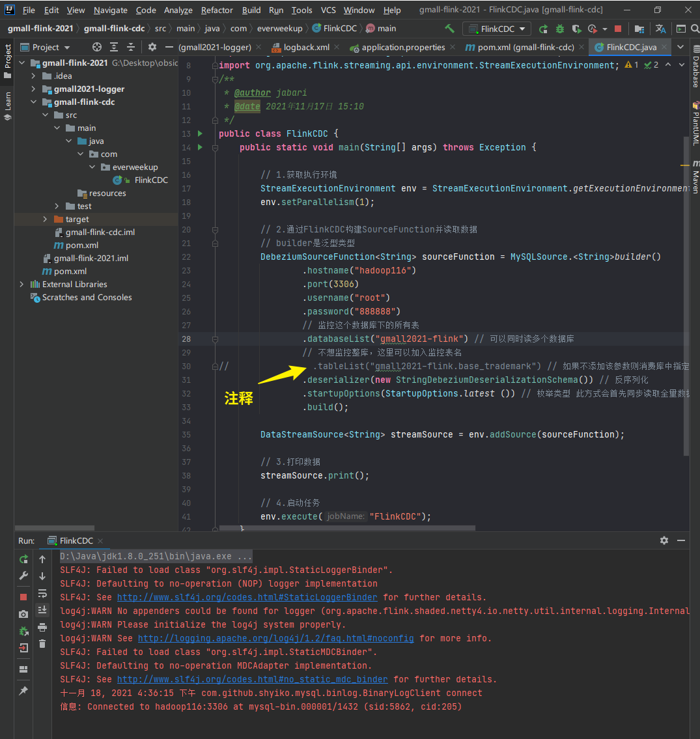Rerun FlinkCDC in Run panel

[x=23, y=559]
